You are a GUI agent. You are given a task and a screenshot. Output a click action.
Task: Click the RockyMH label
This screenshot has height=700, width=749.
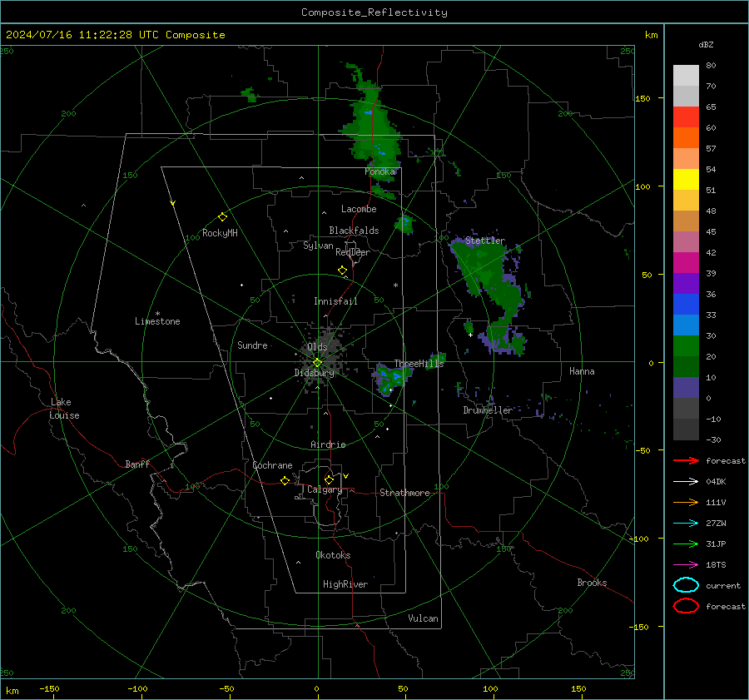[x=220, y=233]
